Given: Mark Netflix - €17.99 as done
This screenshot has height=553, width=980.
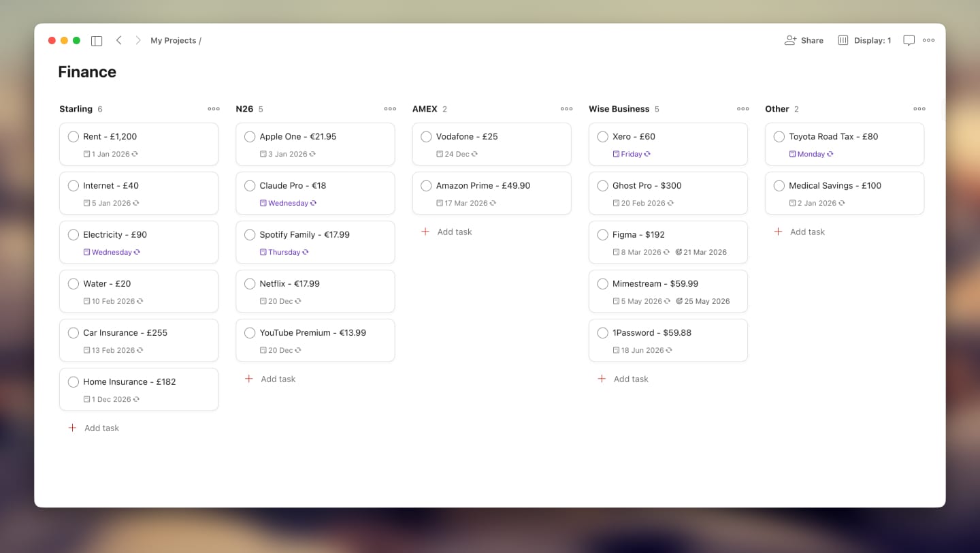Looking at the screenshot, I should point(250,283).
